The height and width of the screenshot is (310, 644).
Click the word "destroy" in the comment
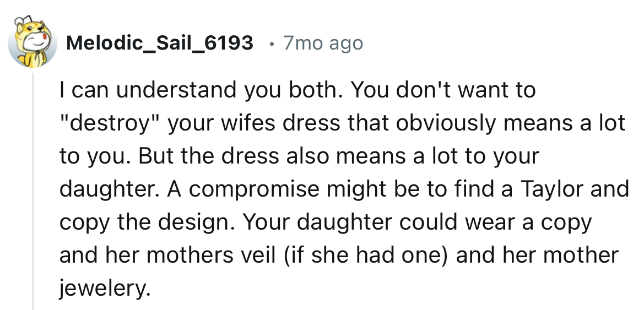(x=105, y=123)
